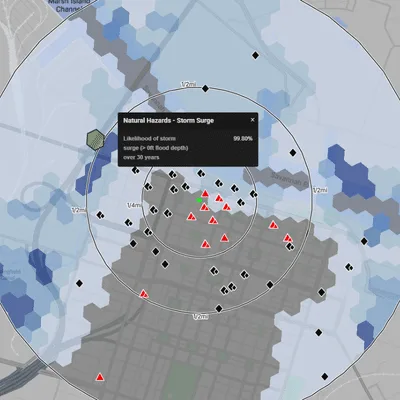400x400 pixels.
Task: Select the red triangle directly above the green dot
Action: [x=205, y=193]
